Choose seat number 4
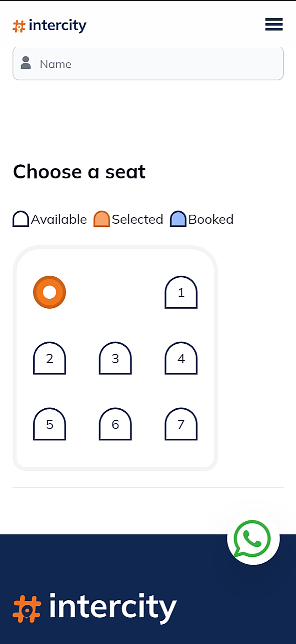 click(x=181, y=358)
